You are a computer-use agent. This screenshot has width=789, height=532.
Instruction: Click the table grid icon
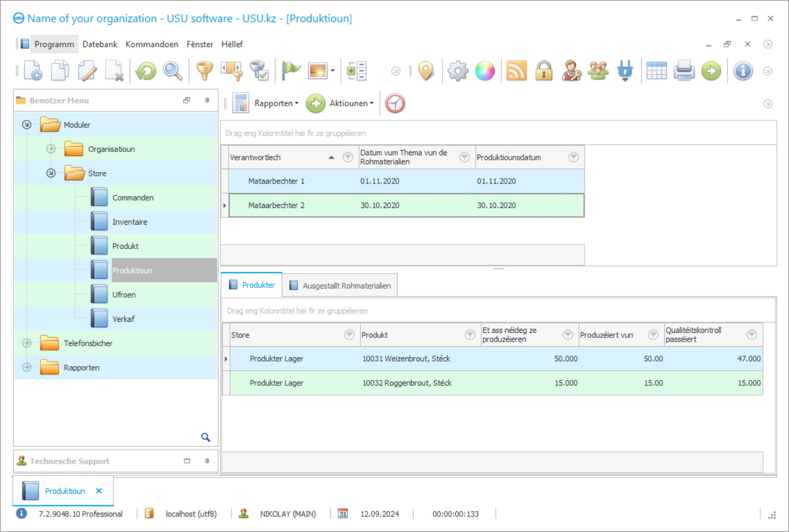coord(657,71)
